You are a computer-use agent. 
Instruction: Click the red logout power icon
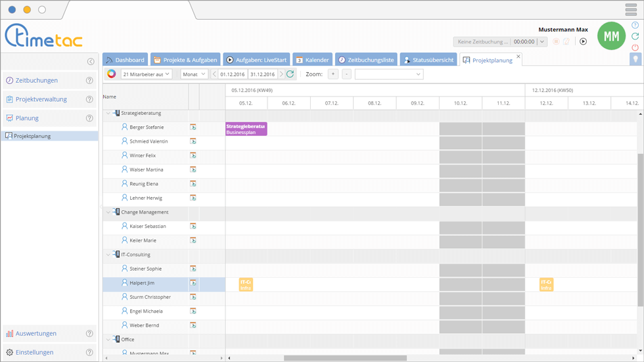(635, 47)
